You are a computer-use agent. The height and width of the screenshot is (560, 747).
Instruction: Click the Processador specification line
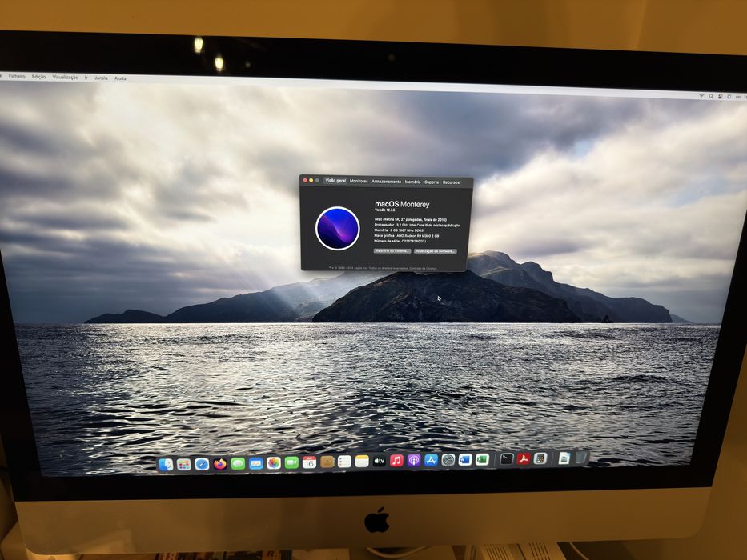pos(417,225)
